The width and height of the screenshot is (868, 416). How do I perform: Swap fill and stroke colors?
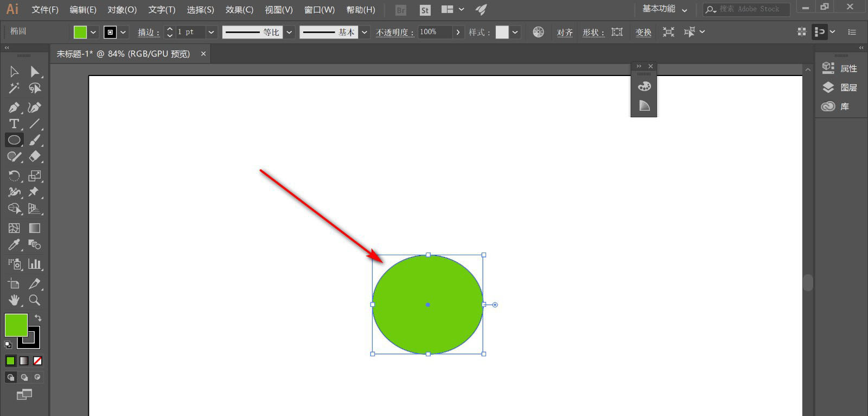tap(38, 318)
